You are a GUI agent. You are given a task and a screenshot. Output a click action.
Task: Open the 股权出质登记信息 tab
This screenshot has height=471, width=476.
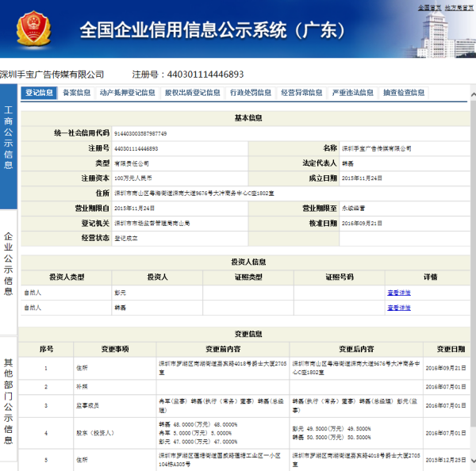[x=192, y=93]
